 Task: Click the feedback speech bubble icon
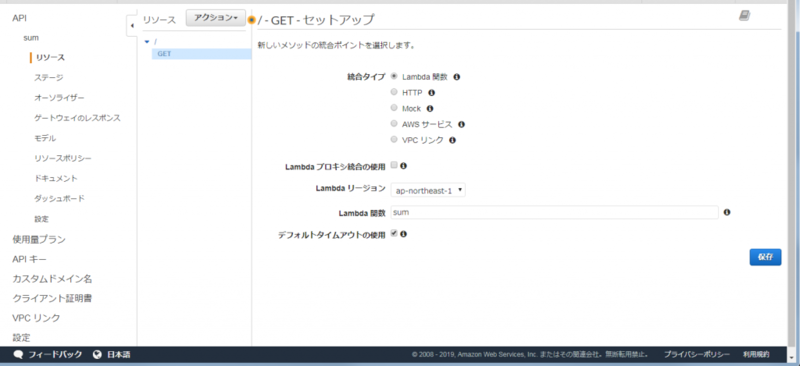[x=18, y=354]
